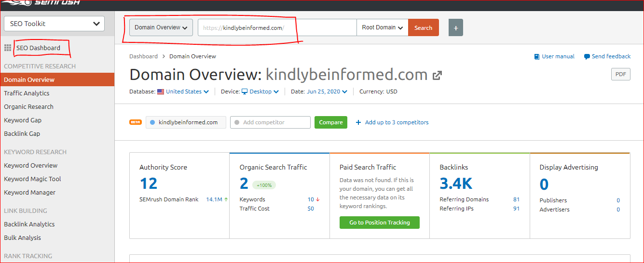Open Organic Research
644x263 pixels.
click(28, 106)
